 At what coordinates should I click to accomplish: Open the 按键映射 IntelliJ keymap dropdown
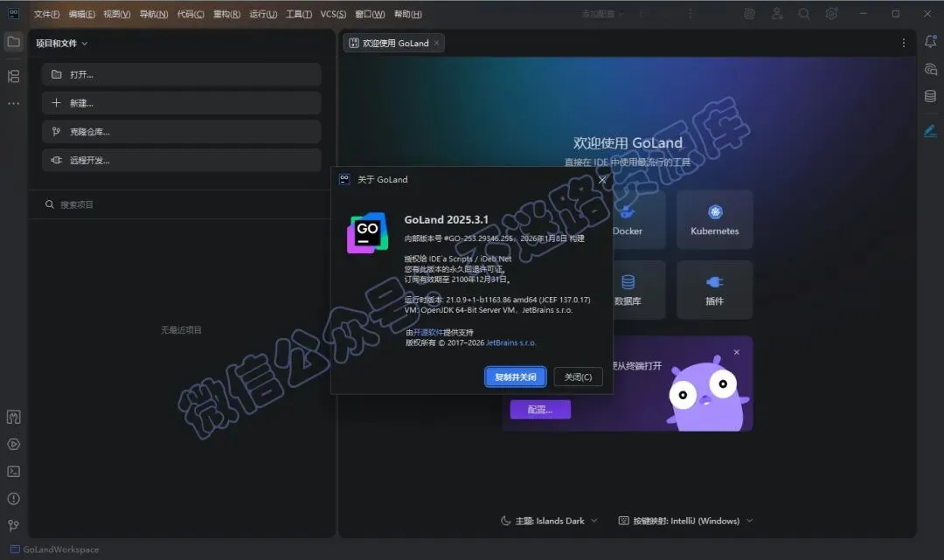(x=686, y=521)
